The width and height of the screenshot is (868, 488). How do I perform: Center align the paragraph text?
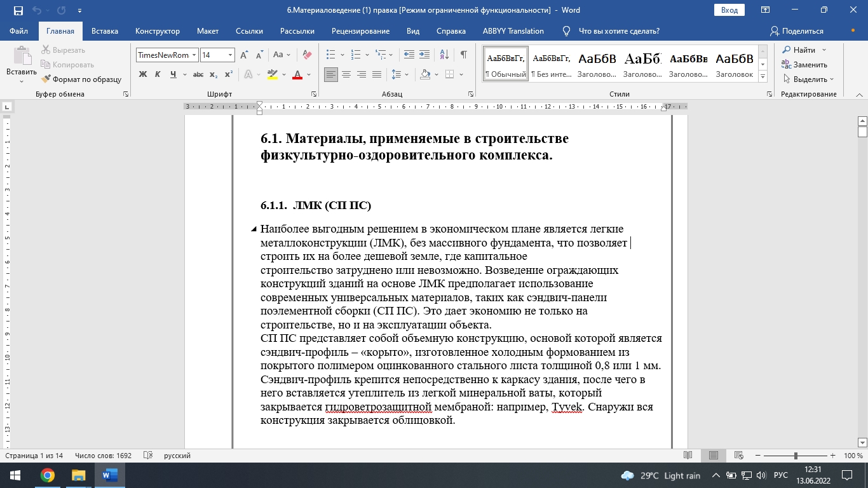346,75
